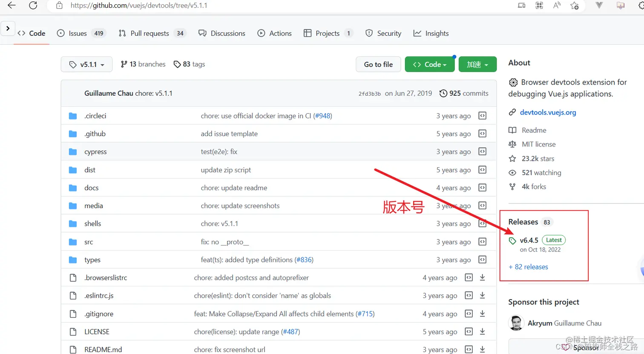644x354 pixels.
Task: Expand the sidebar chevron panel
Action: (8, 29)
